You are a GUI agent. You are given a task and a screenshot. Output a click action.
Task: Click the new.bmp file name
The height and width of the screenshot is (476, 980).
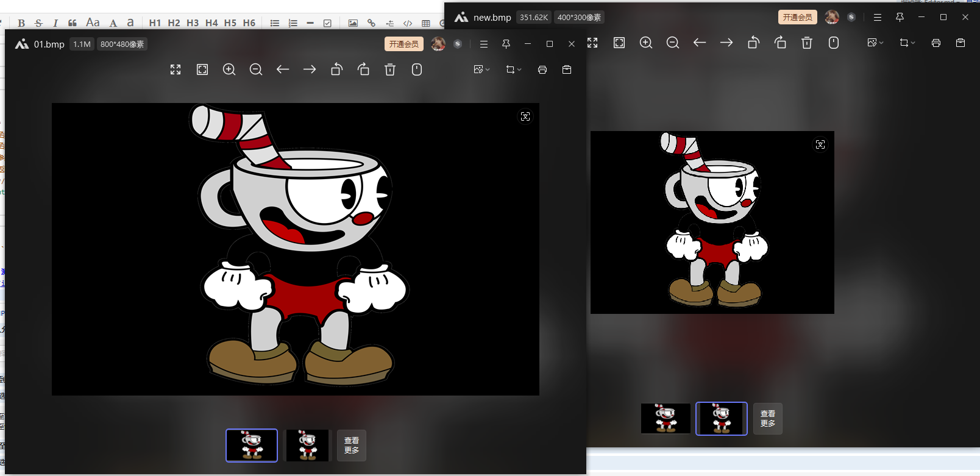tap(492, 17)
